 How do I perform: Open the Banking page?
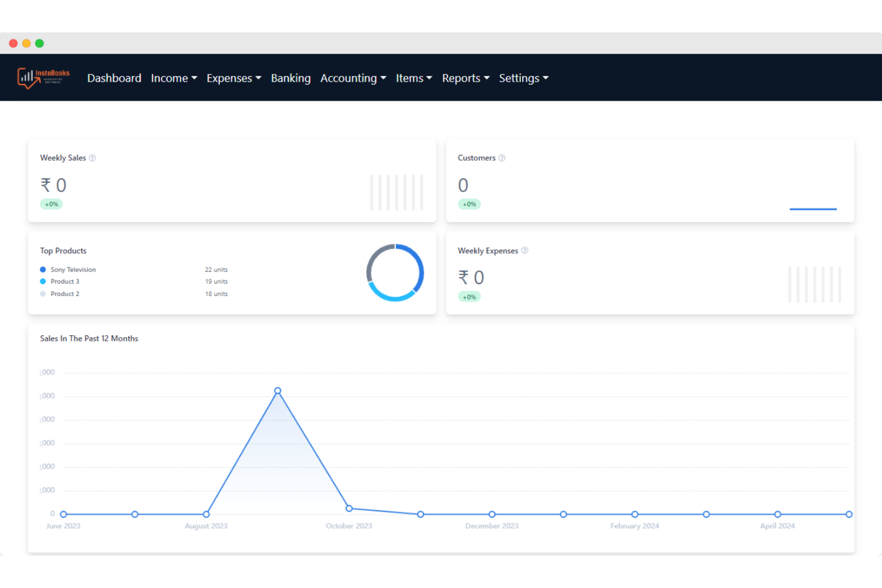click(x=291, y=78)
